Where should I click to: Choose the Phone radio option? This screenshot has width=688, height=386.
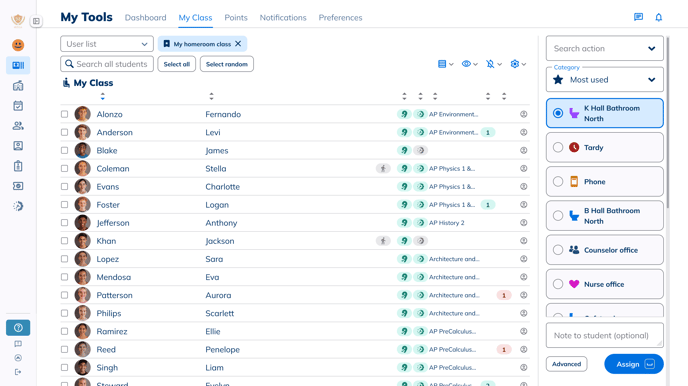[x=558, y=182]
